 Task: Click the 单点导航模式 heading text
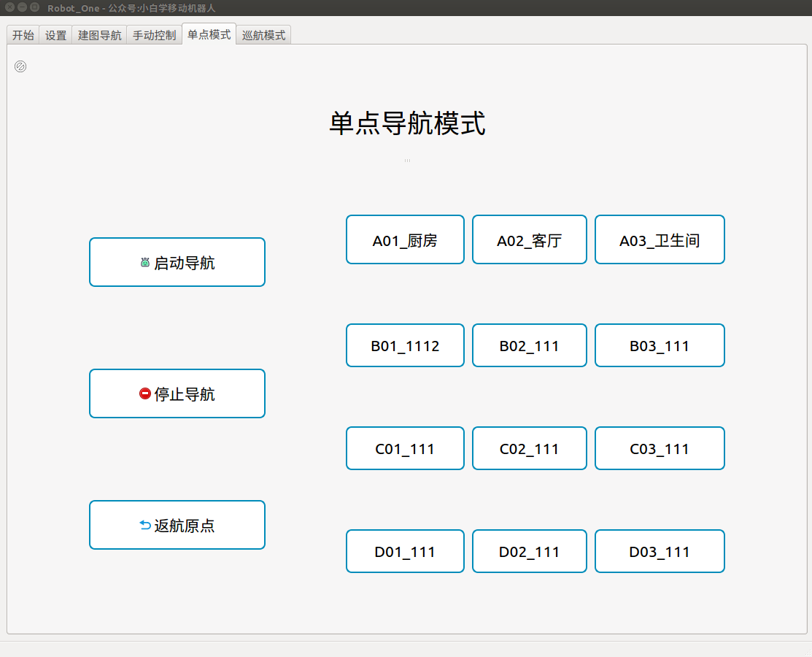408,123
